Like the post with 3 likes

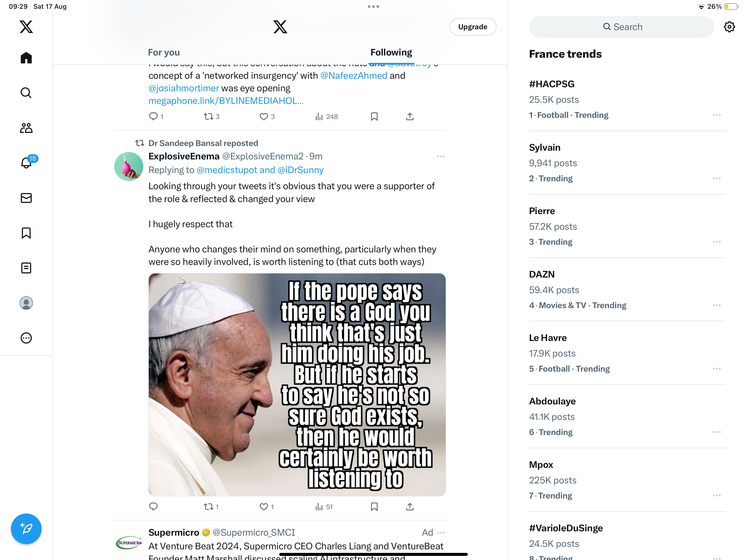click(267, 116)
